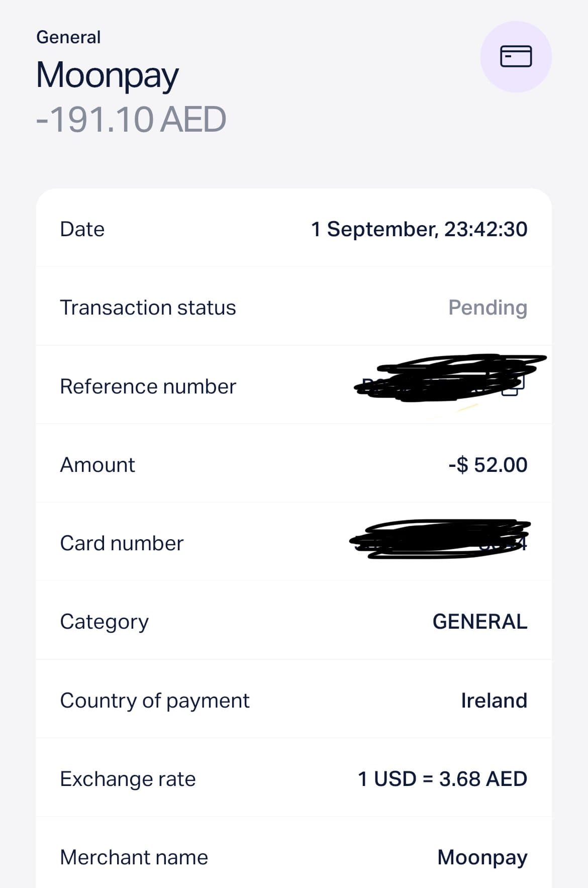The image size is (588, 888).
Task: Tap the Card number label
Action: pyautogui.click(x=122, y=543)
